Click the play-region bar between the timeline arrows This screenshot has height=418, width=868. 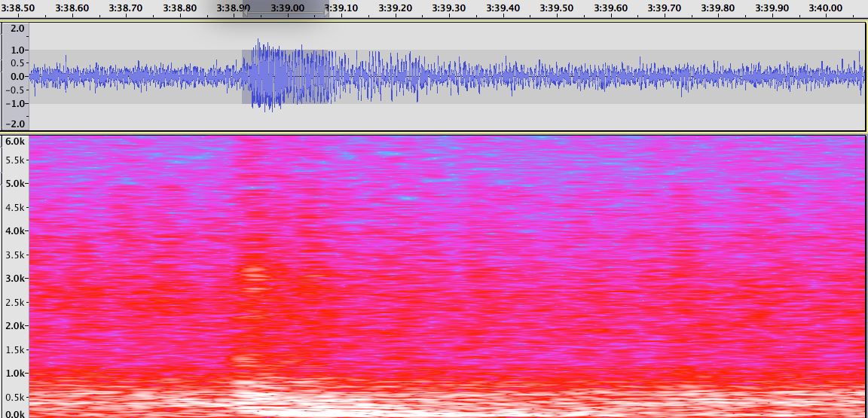pos(286,13)
